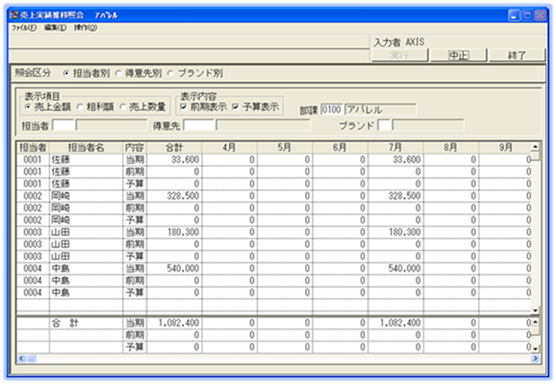Open the 編集(E) menu

point(55,28)
